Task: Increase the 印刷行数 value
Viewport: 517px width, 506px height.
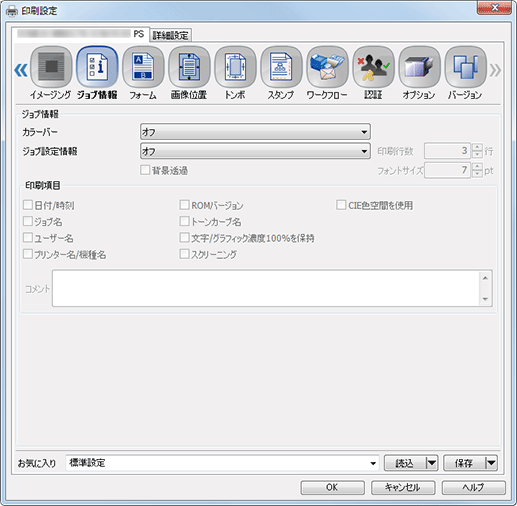Action: pyautogui.click(x=478, y=147)
